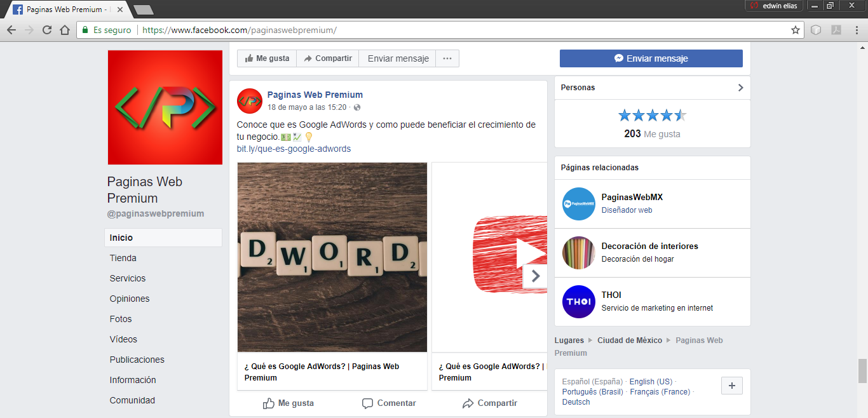Go back with the browser back arrow
Image resolution: width=868 pixels, height=418 pixels.
pyautogui.click(x=11, y=30)
